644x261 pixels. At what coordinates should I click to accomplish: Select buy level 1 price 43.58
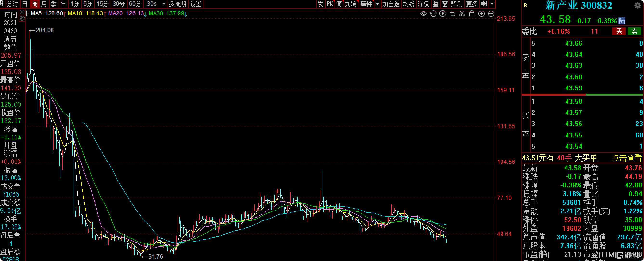pyautogui.click(x=574, y=102)
